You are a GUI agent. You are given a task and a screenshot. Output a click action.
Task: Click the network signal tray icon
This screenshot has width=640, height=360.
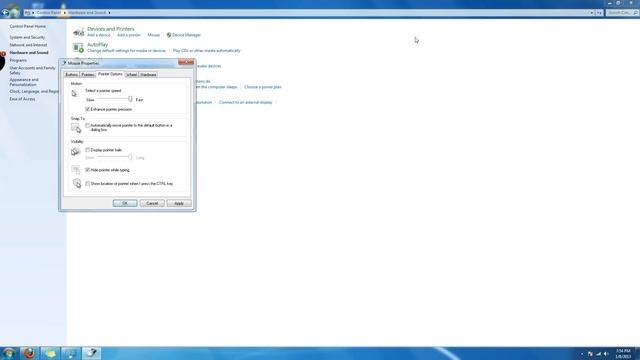tap(598, 354)
